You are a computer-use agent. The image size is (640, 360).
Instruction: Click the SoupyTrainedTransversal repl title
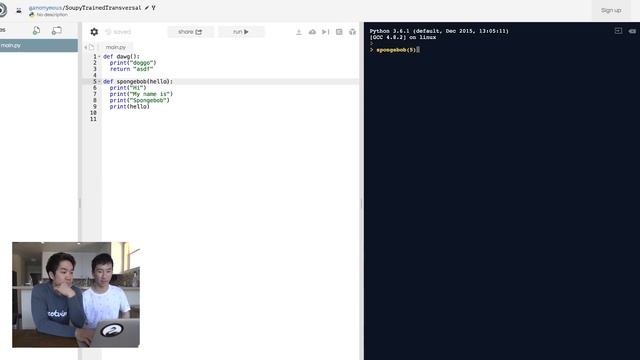pyautogui.click(x=103, y=8)
